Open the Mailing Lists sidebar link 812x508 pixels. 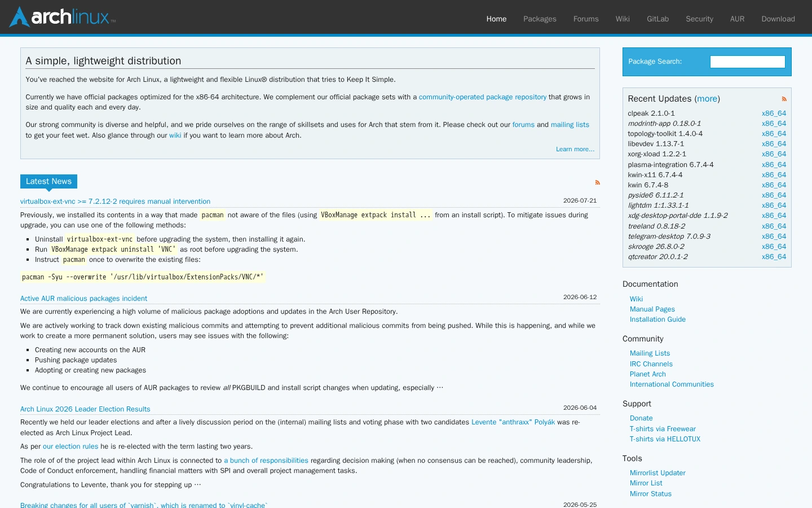pyautogui.click(x=650, y=353)
